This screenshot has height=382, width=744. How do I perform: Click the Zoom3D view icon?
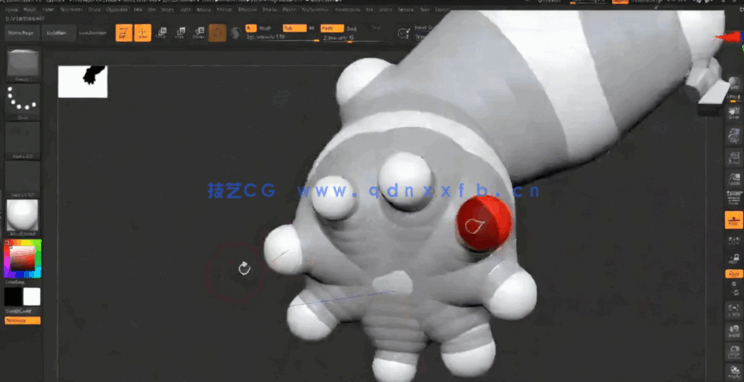pyautogui.click(x=734, y=352)
